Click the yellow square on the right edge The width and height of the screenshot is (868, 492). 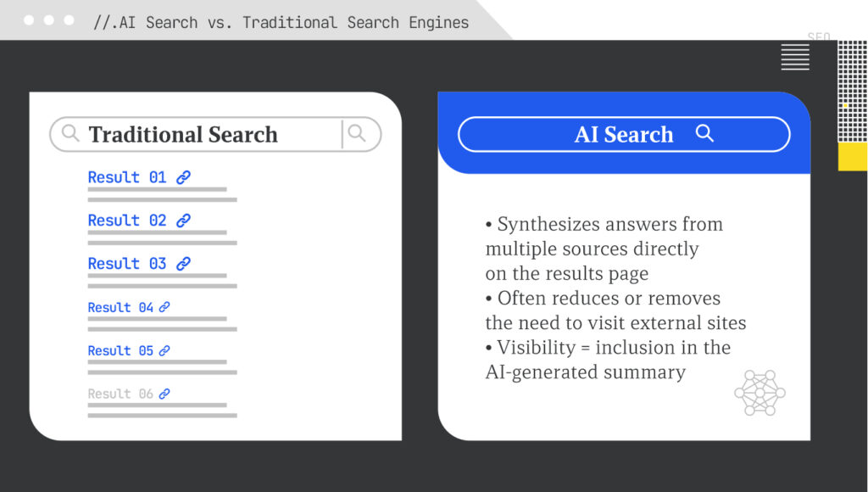[x=853, y=157]
